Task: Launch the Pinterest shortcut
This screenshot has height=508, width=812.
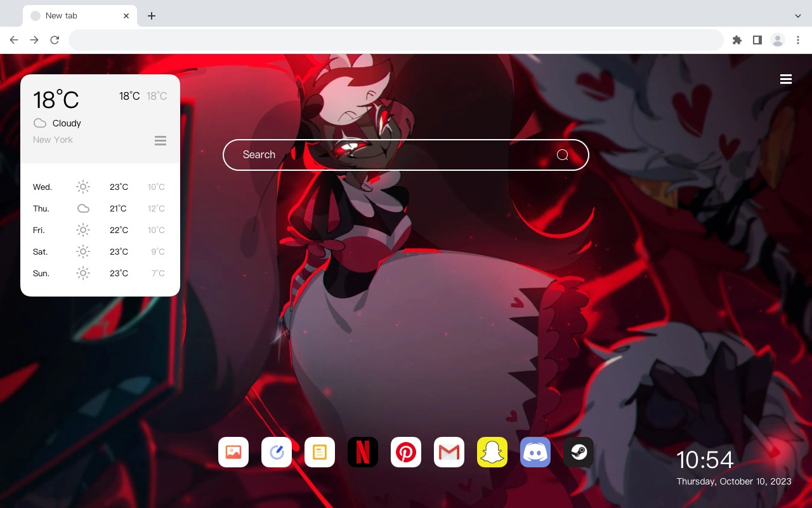Action: [x=406, y=452]
